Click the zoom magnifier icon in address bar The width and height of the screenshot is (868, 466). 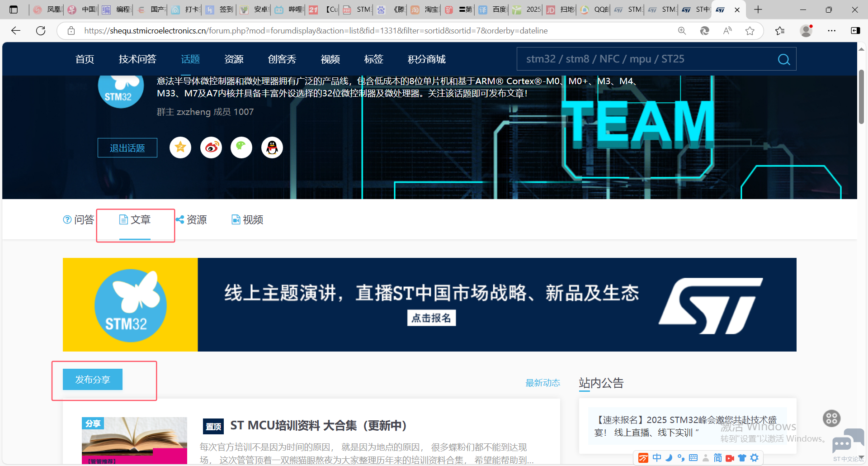[682, 31]
